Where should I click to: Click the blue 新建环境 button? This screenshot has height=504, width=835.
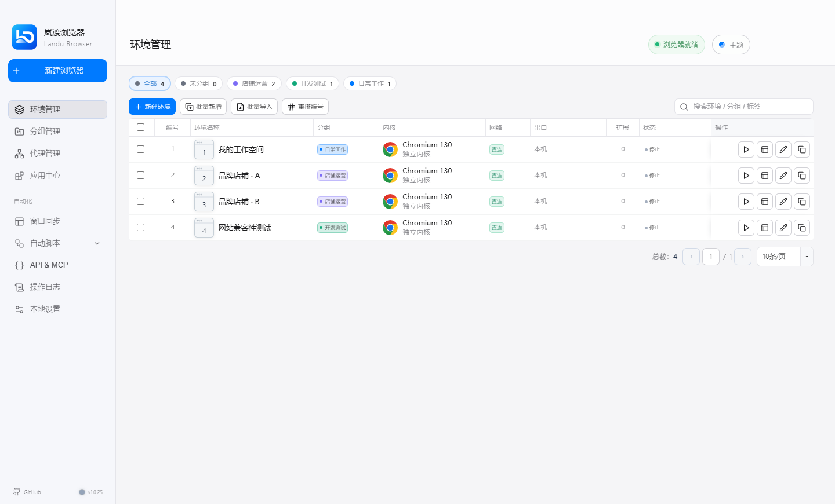click(x=152, y=107)
